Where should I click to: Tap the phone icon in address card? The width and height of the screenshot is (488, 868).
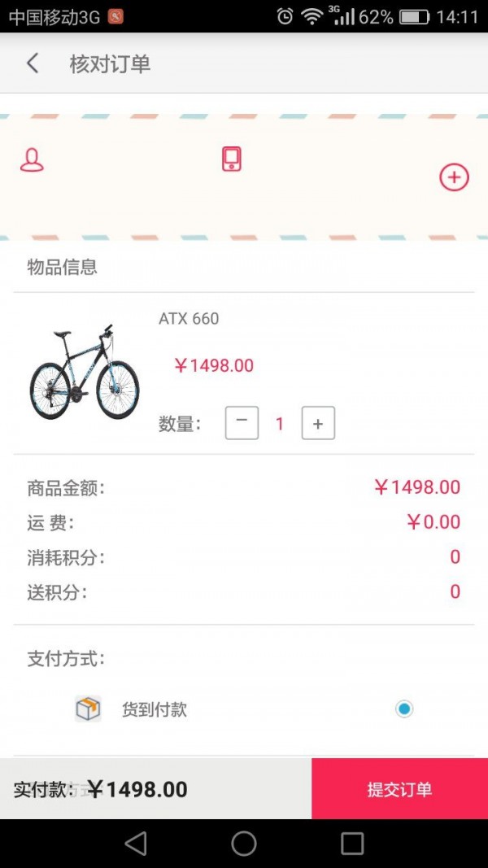pos(232,159)
